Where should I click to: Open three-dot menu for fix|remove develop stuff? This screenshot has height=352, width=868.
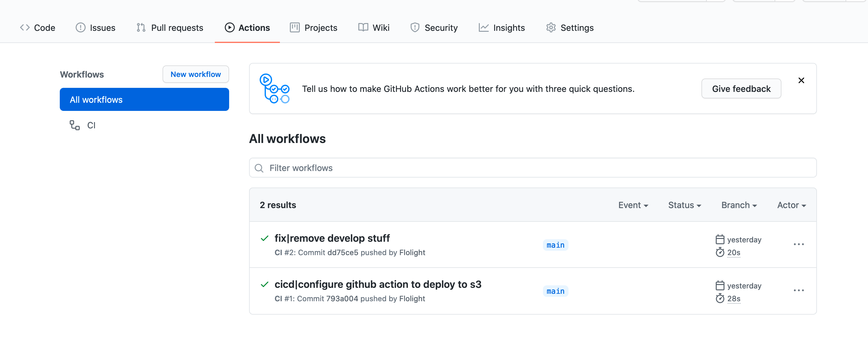point(798,244)
